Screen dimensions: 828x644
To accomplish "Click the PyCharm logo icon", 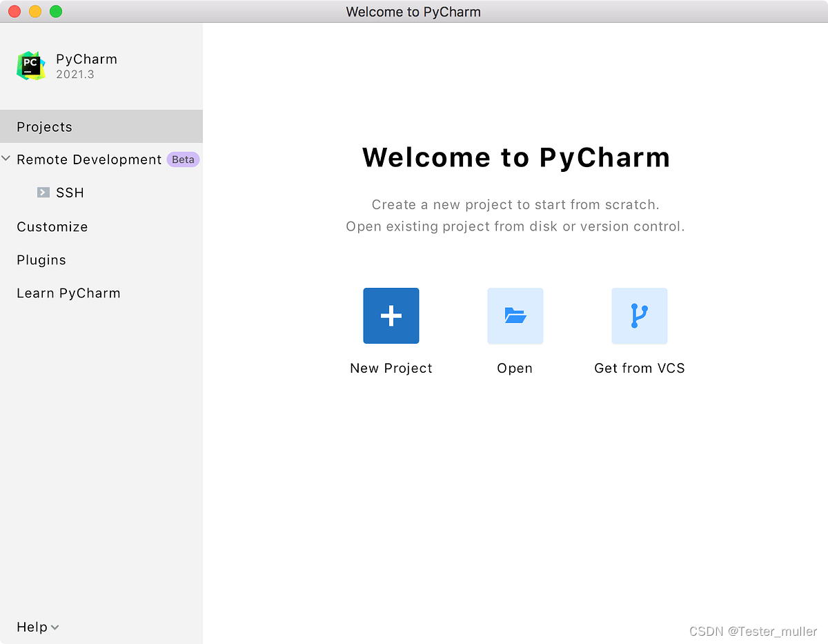I will (x=31, y=66).
